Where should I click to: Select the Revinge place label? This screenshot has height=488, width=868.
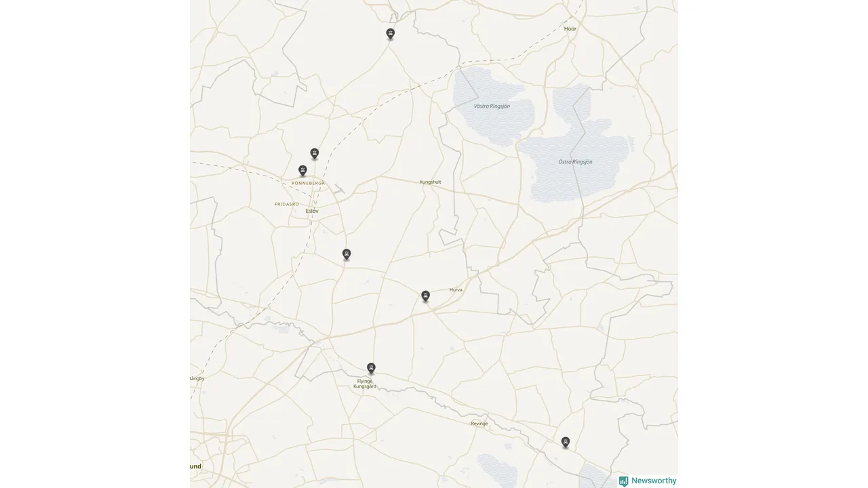(x=479, y=424)
